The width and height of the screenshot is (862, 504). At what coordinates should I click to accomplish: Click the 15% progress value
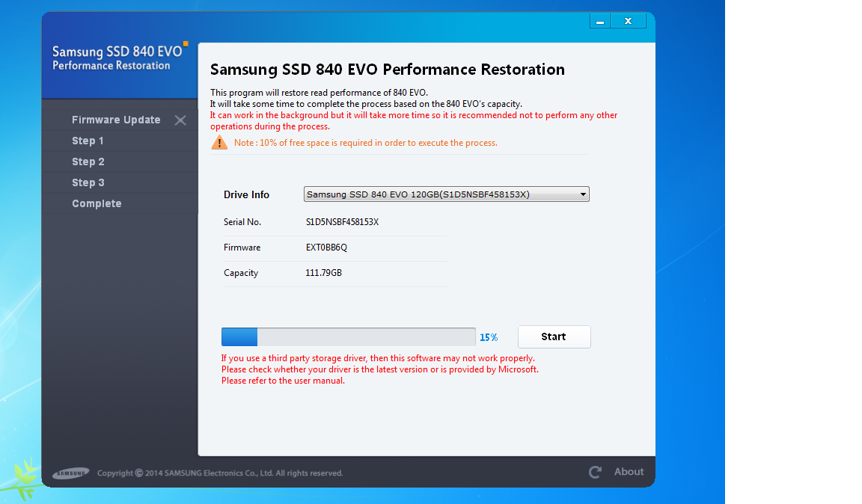click(489, 337)
